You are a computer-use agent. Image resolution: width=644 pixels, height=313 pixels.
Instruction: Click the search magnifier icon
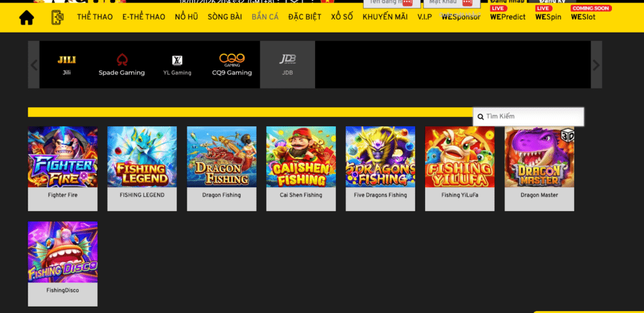tap(480, 117)
